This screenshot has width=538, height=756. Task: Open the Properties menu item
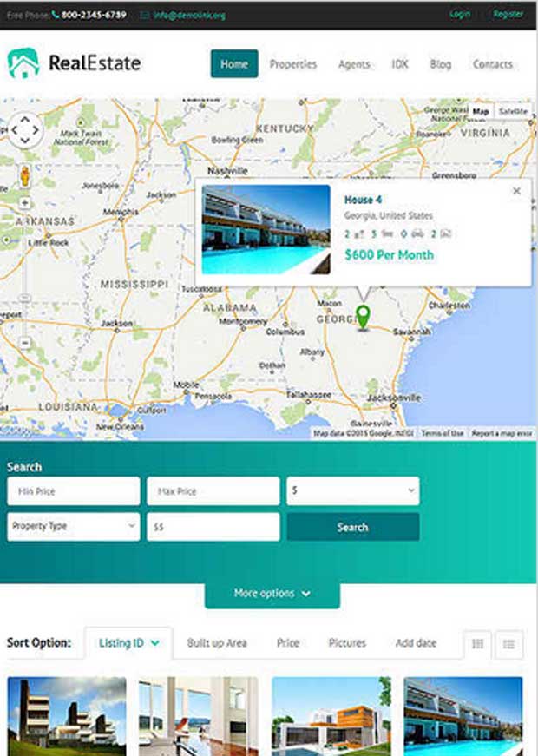293,64
